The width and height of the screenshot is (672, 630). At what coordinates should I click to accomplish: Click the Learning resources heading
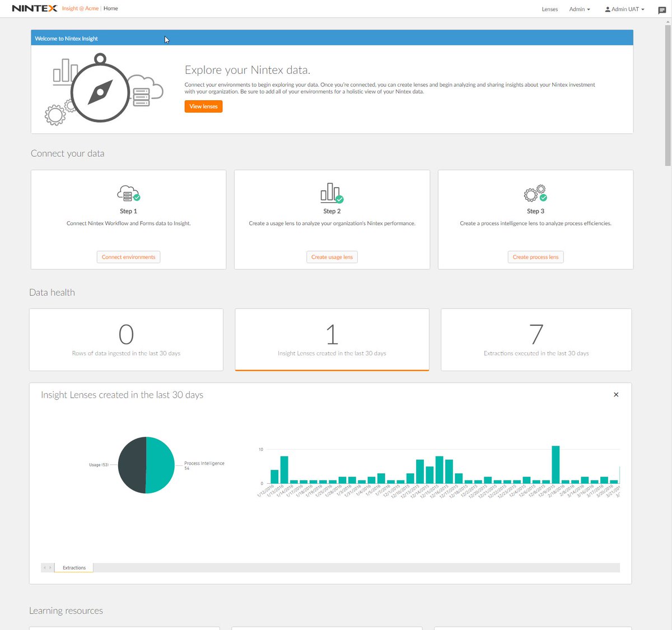(x=66, y=610)
